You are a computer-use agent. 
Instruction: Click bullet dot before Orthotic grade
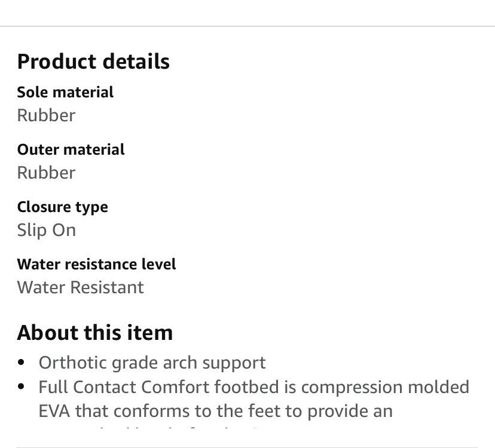(x=21, y=362)
